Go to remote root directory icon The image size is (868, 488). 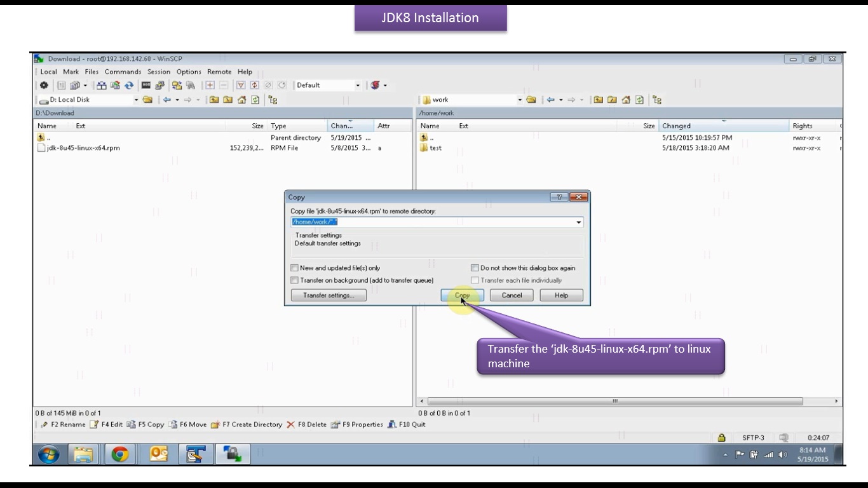(612, 100)
